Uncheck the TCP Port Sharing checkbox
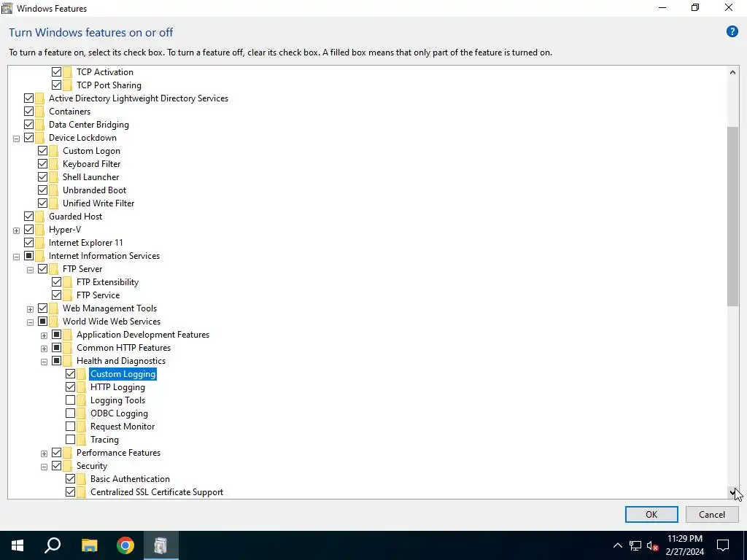The width and height of the screenshot is (747, 560). click(x=56, y=85)
